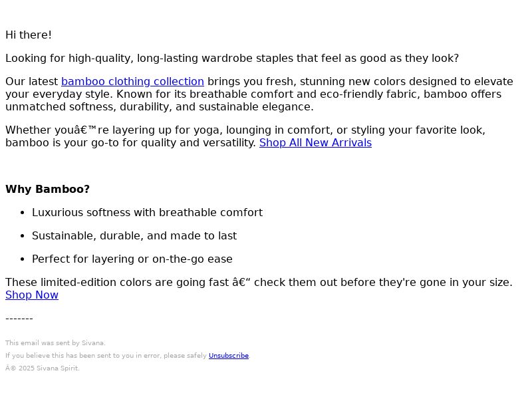
Task: Click 'unmatched softness, durability' text line
Action: [x=160, y=107]
